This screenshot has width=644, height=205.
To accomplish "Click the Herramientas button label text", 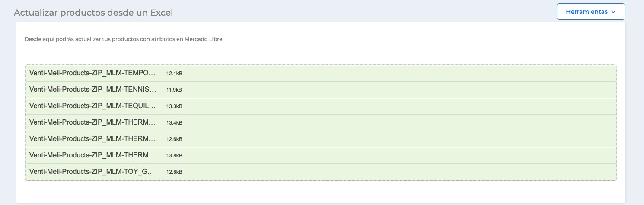I will pos(587,12).
